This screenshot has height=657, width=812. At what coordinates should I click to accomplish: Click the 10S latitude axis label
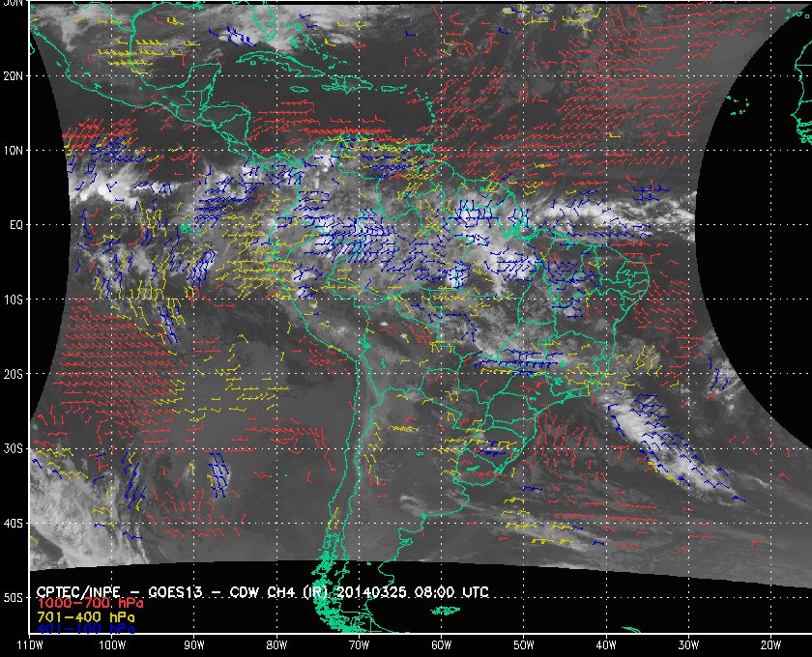[13, 300]
